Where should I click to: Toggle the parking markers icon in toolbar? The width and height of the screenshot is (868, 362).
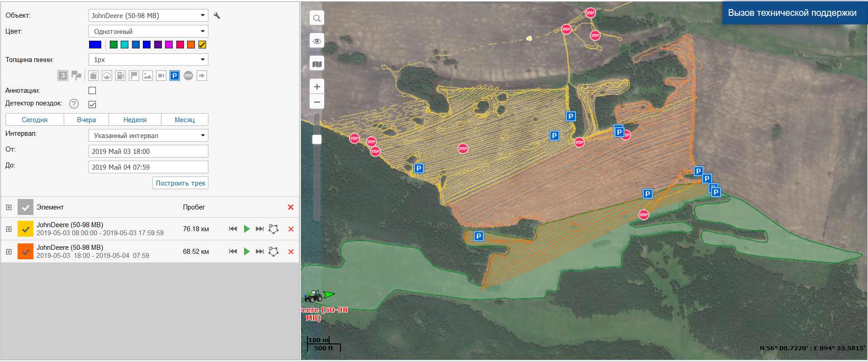[175, 76]
